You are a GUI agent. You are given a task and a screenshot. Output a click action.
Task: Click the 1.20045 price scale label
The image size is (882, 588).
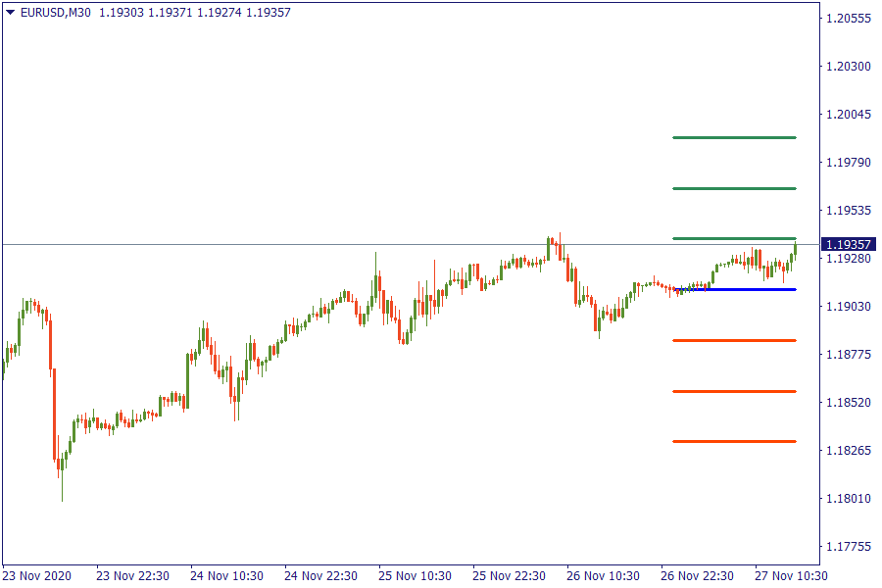(849, 115)
